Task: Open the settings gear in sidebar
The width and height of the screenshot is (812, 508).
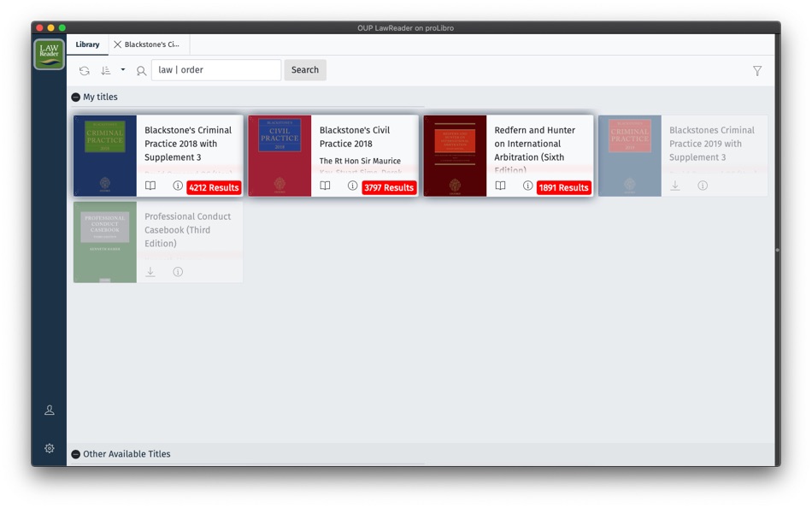Action: pos(50,448)
